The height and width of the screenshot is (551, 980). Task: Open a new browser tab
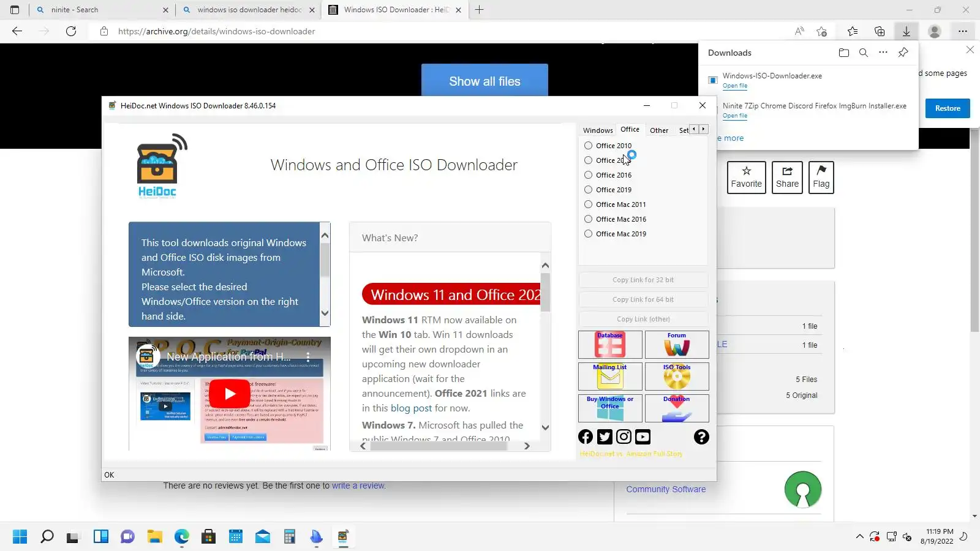(479, 10)
